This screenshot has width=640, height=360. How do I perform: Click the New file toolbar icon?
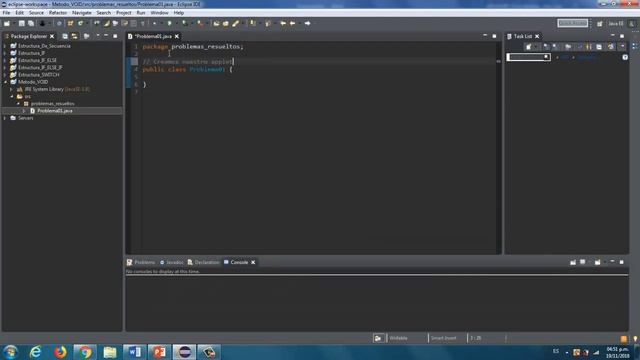pyautogui.click(x=7, y=24)
